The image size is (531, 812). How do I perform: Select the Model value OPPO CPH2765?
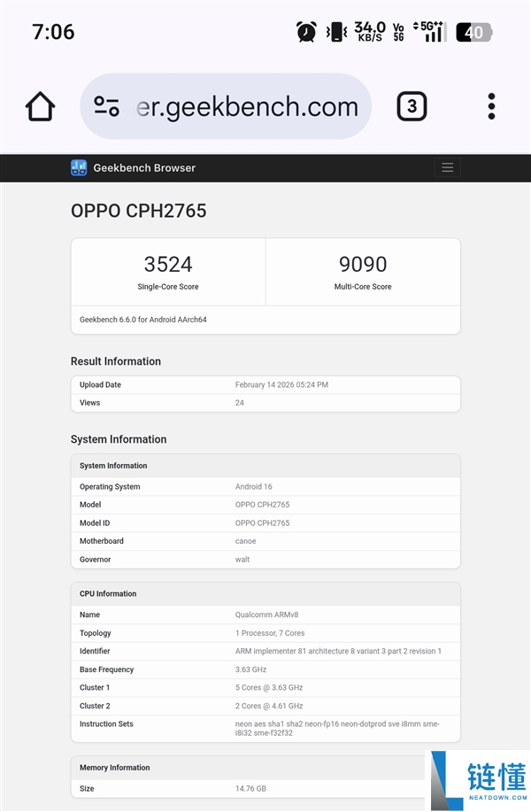pos(262,505)
